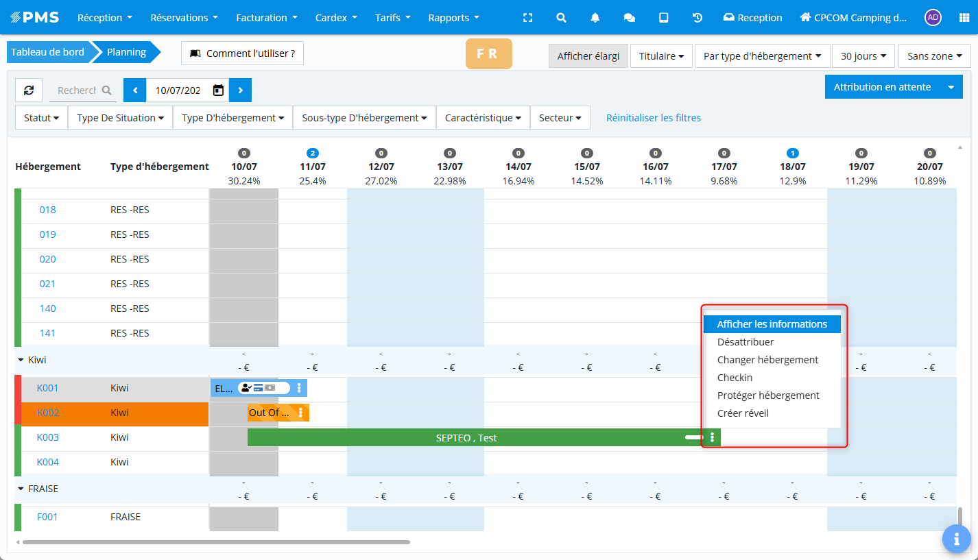Collapse the FRAISE accommodation group
The image size is (978, 560).
(x=21, y=489)
